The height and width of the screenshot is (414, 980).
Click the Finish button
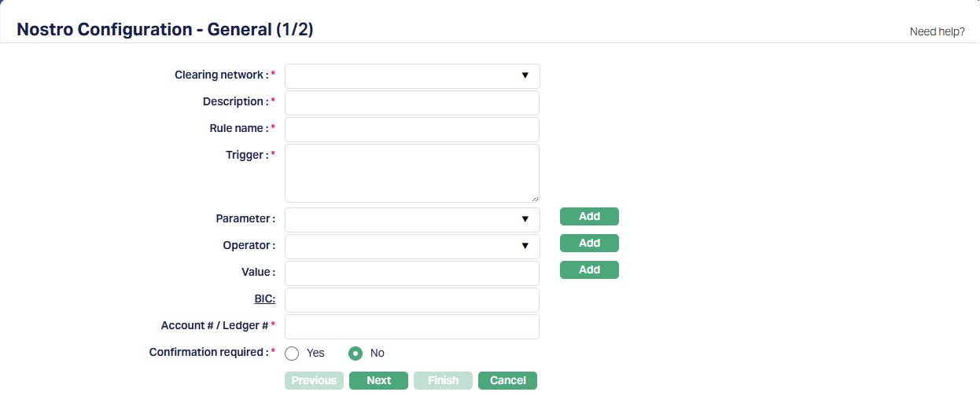point(443,380)
